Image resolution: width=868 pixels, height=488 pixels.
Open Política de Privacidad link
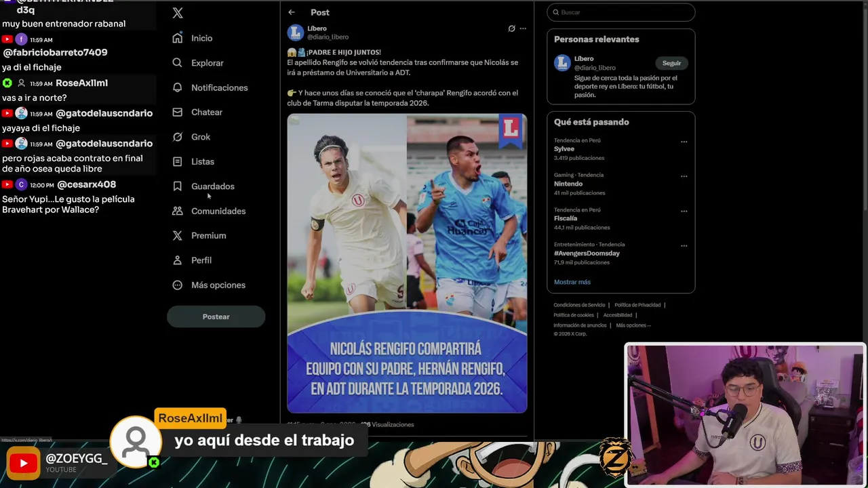[637, 305]
